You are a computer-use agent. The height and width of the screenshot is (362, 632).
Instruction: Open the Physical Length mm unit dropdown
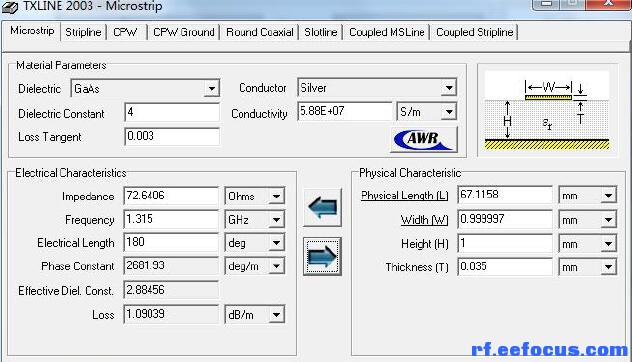click(608, 196)
